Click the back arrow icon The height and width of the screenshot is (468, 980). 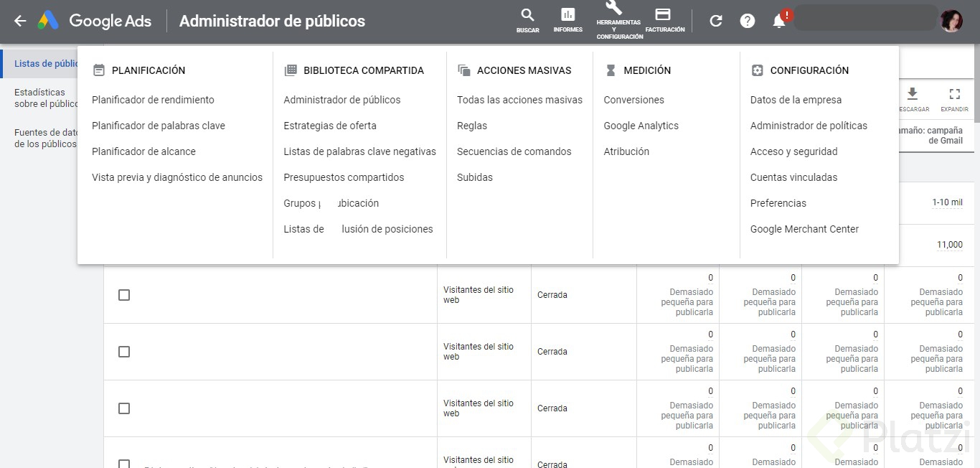[x=20, y=21]
